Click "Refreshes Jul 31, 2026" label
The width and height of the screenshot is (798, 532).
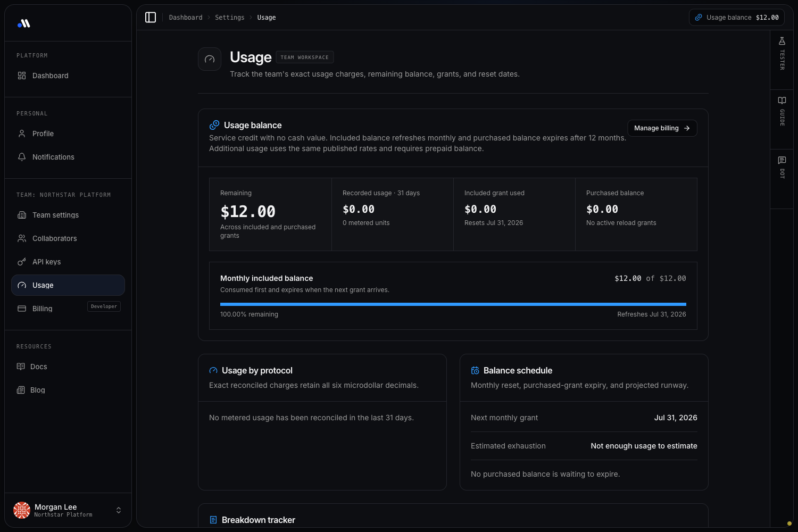pos(652,314)
